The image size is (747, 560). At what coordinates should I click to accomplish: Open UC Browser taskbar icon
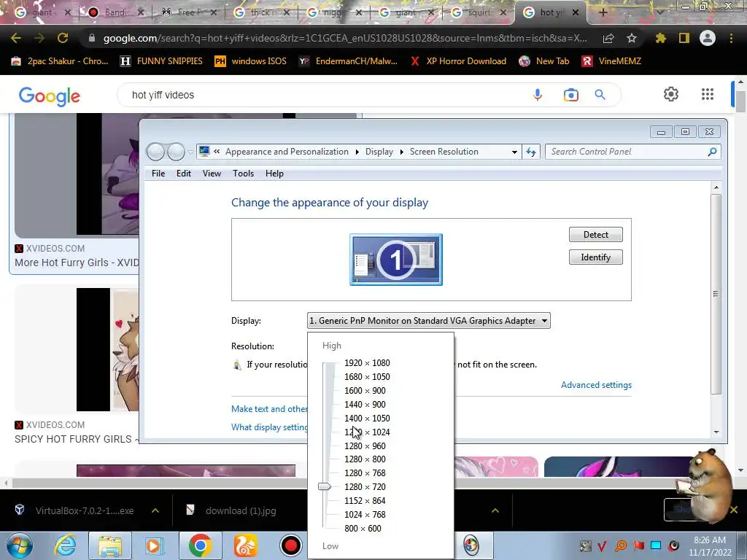point(245,545)
